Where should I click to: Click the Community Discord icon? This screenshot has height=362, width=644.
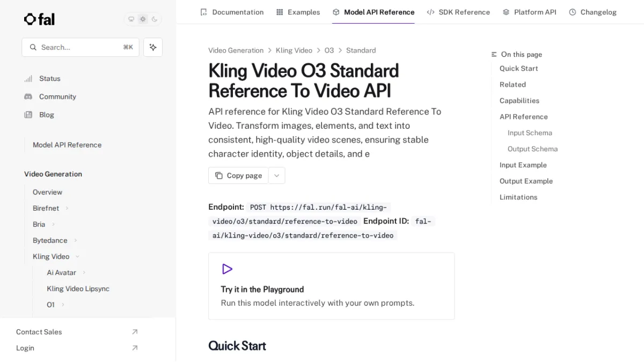pyautogui.click(x=28, y=97)
